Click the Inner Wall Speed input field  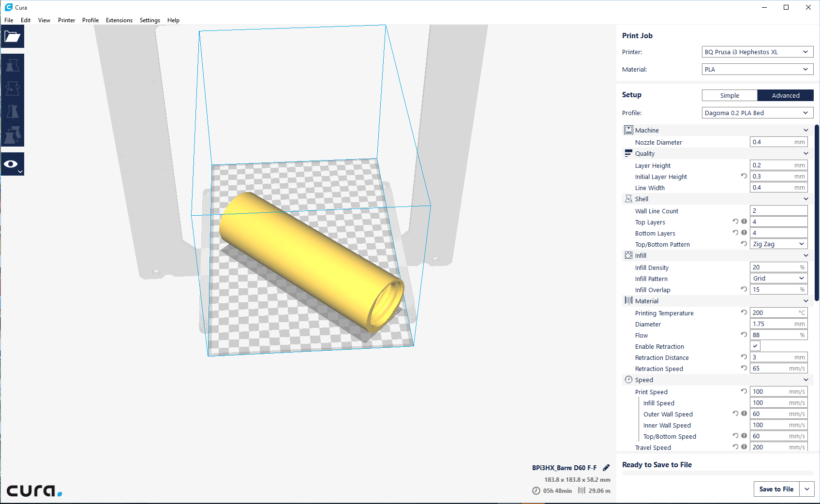(x=779, y=425)
